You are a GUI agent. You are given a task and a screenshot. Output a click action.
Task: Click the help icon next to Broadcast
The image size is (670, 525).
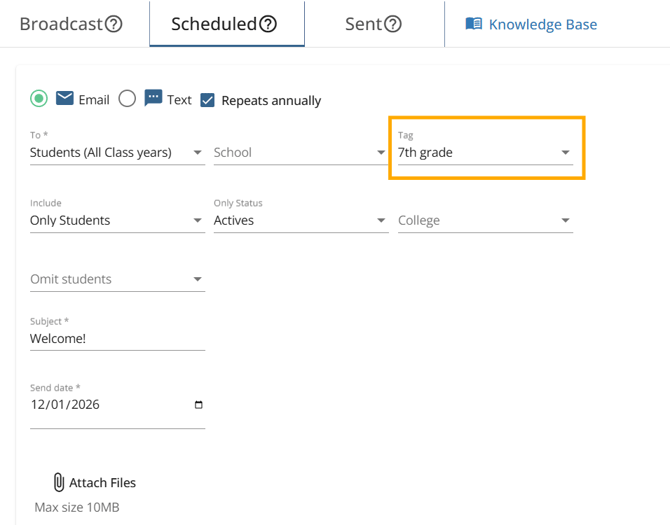click(113, 24)
